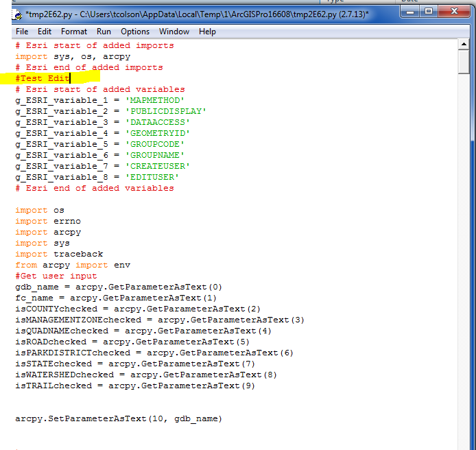Click the gdb_name assignment line

119,287
